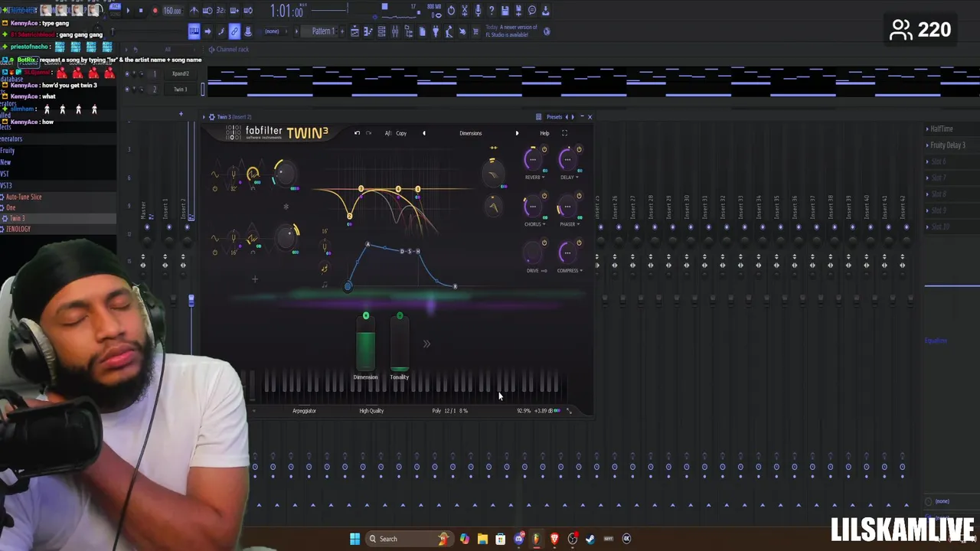Viewport: 980px width, 551px height.
Task: Add new pattern with plus button
Action: point(341,31)
